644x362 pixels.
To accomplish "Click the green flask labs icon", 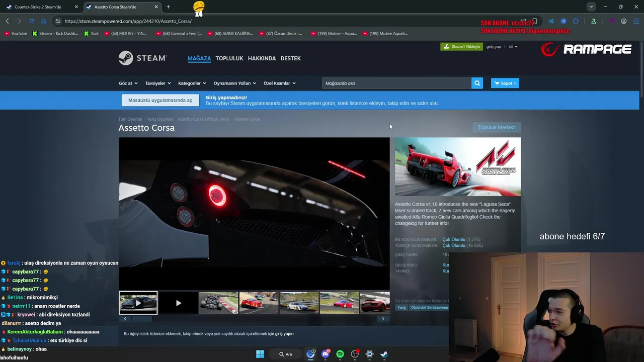I will point(594,21).
